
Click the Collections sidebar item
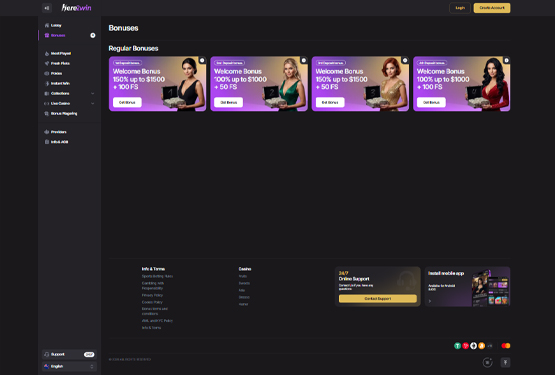(60, 93)
